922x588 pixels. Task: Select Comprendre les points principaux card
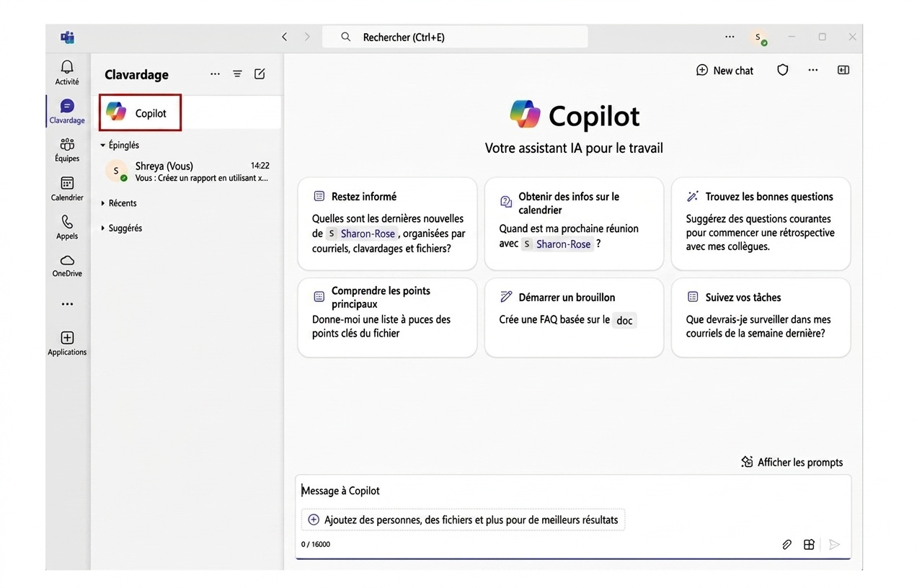click(387, 318)
